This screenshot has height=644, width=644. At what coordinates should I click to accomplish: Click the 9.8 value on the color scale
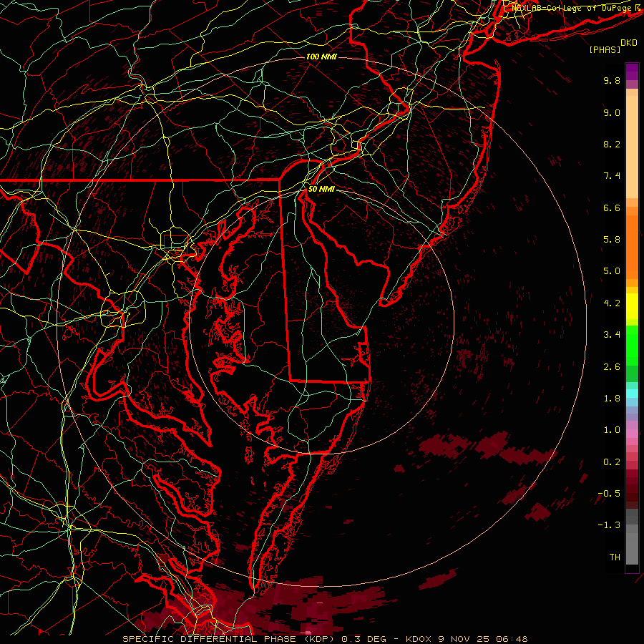coord(612,80)
